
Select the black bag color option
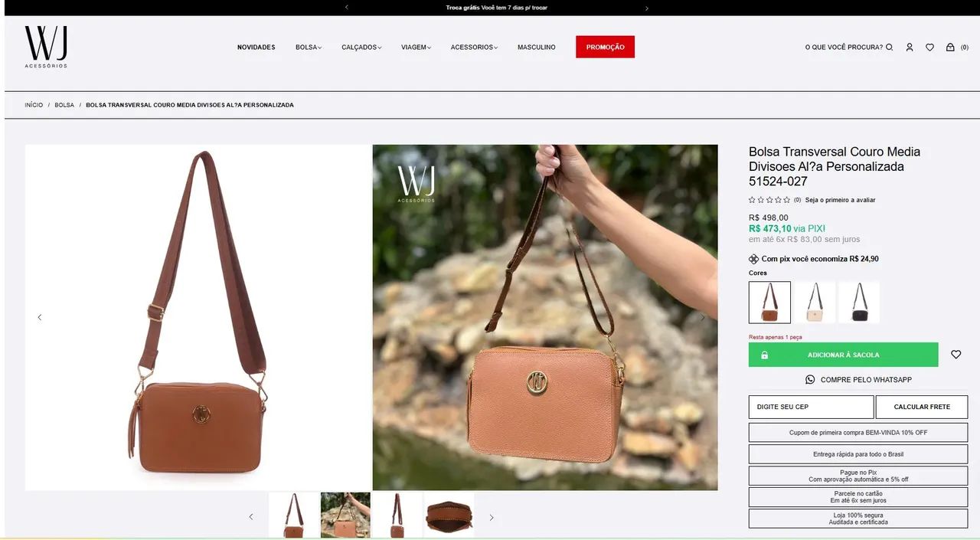coord(859,303)
